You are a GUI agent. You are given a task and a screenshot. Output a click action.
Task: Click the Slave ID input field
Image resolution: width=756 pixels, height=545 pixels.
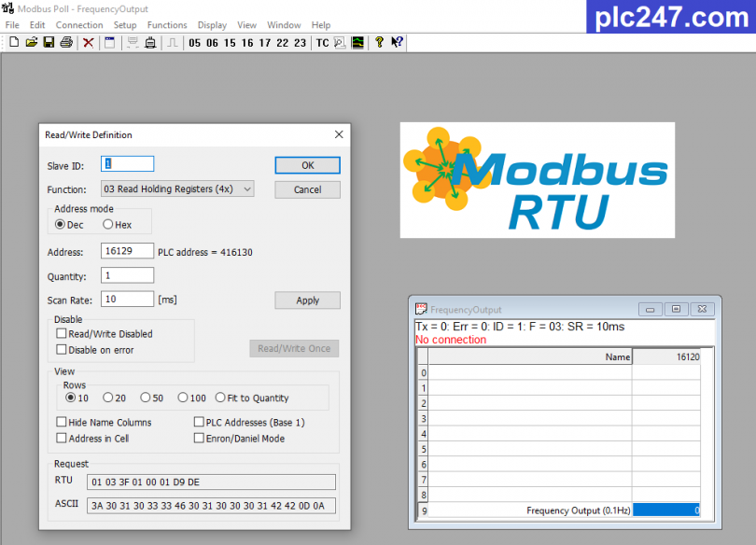point(127,164)
